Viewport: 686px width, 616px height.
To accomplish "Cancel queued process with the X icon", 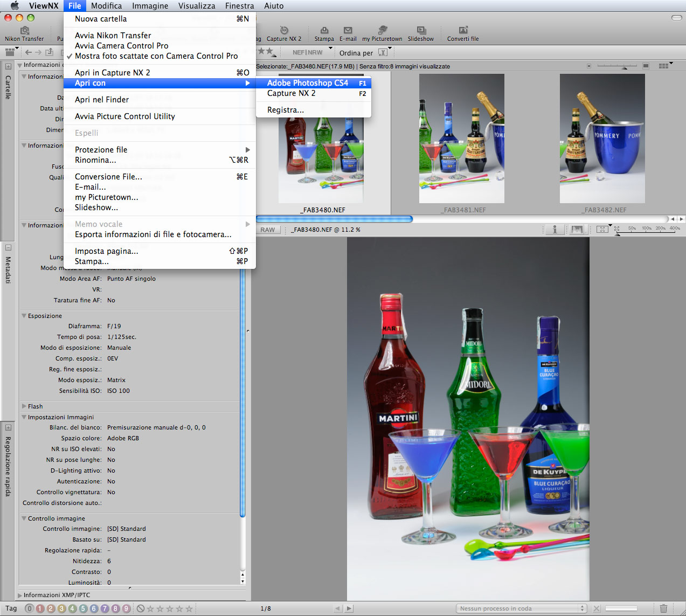I will (595, 608).
